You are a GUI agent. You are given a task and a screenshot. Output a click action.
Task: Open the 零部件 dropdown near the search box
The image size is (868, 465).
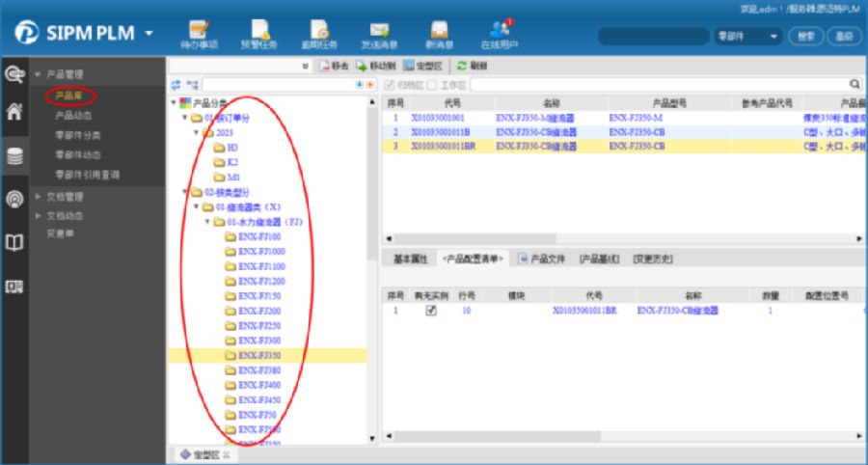(x=748, y=36)
